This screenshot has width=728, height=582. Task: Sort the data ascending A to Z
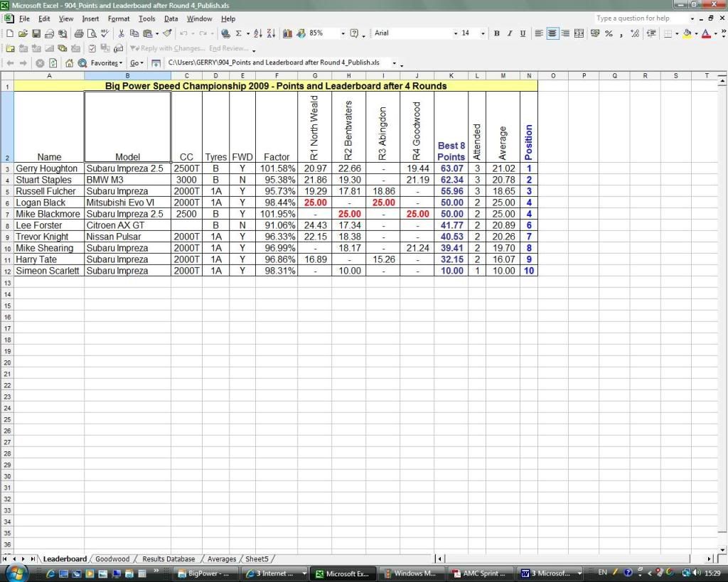pyautogui.click(x=258, y=33)
